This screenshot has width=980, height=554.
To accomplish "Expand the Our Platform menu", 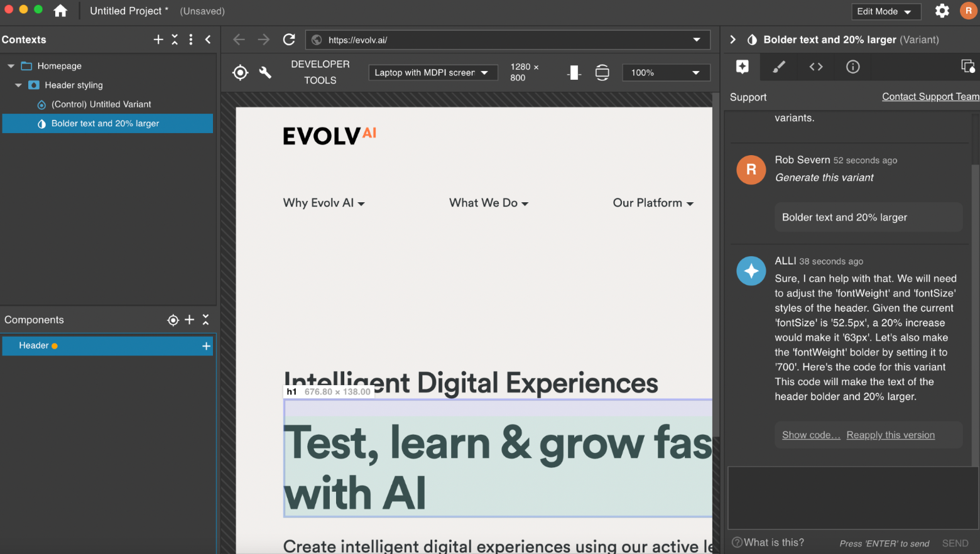I will click(653, 203).
